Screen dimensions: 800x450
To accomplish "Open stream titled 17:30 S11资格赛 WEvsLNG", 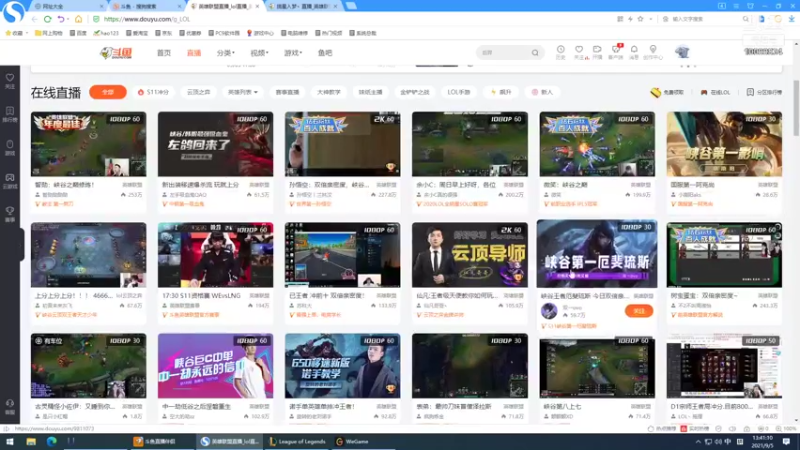I will 201,295.
